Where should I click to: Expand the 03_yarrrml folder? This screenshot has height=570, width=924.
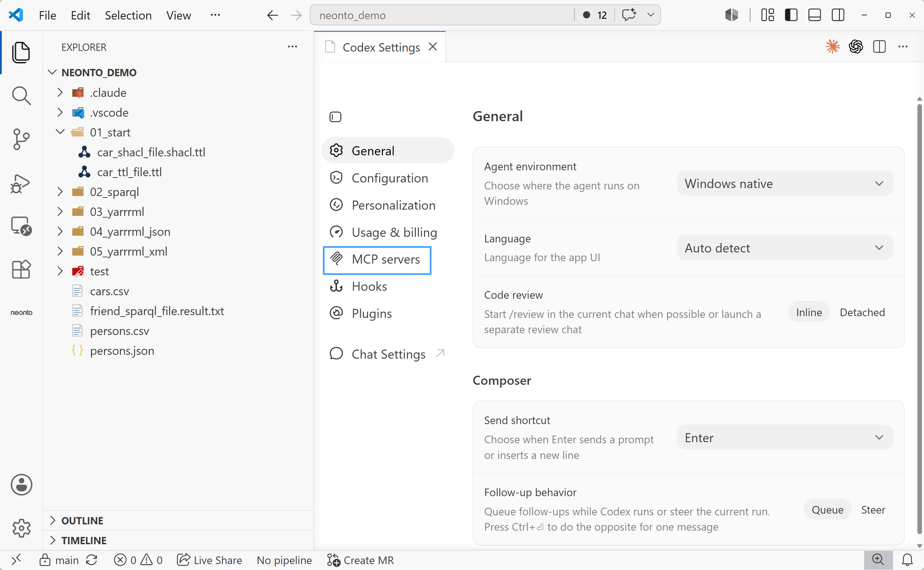(60, 211)
